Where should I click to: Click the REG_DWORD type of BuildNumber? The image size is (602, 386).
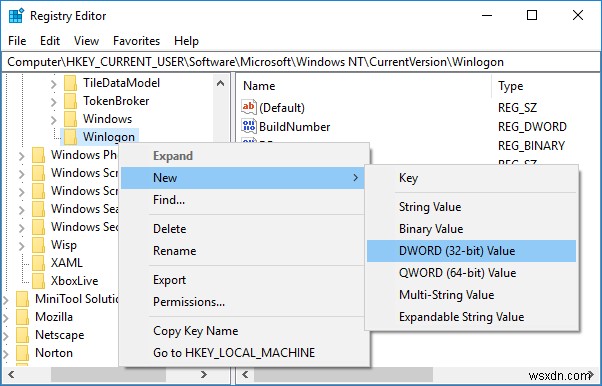(x=532, y=126)
